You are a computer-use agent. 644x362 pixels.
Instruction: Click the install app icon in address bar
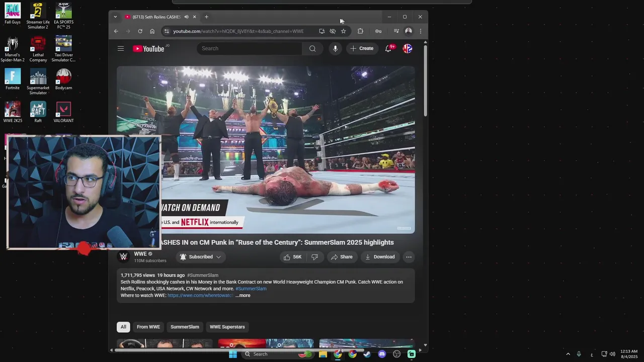321,31
